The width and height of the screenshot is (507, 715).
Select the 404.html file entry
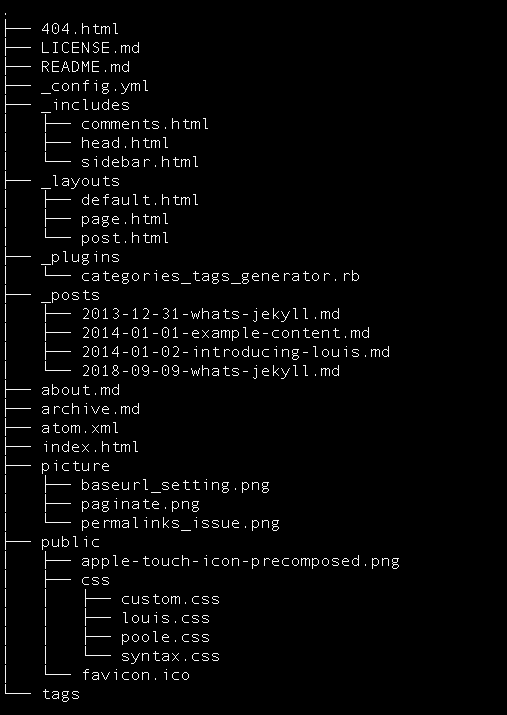(80, 29)
